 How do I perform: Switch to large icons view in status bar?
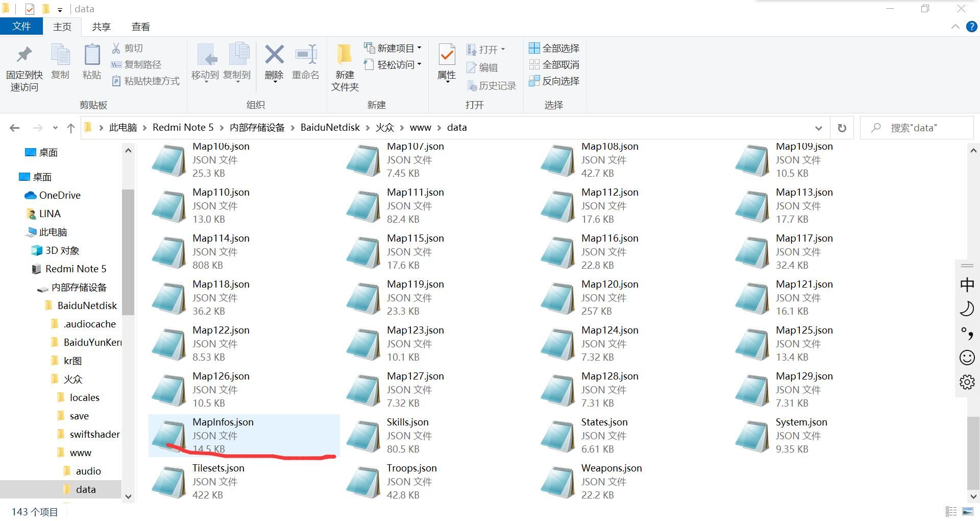click(x=967, y=511)
